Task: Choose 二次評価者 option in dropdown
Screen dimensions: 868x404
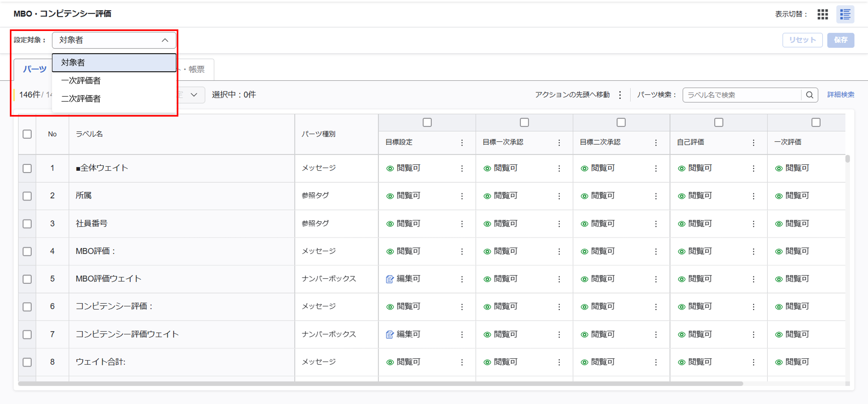Action: pyautogui.click(x=81, y=99)
